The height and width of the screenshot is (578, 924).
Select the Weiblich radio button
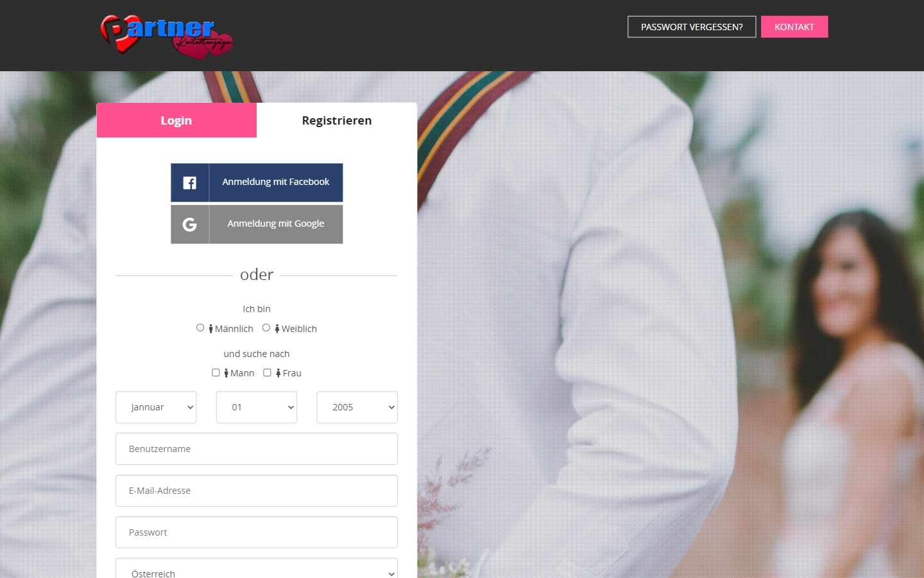coord(266,328)
